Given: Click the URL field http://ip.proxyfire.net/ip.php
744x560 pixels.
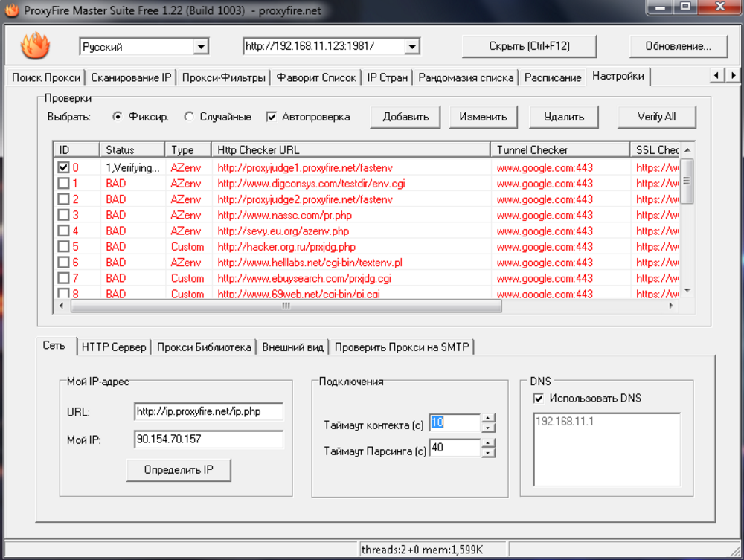Looking at the screenshot, I should point(209,411).
